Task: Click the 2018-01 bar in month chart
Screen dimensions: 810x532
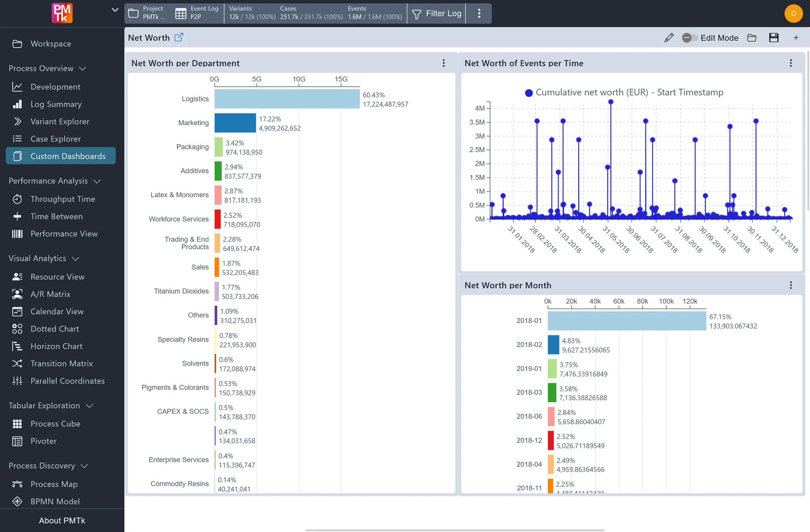Action: click(x=627, y=321)
